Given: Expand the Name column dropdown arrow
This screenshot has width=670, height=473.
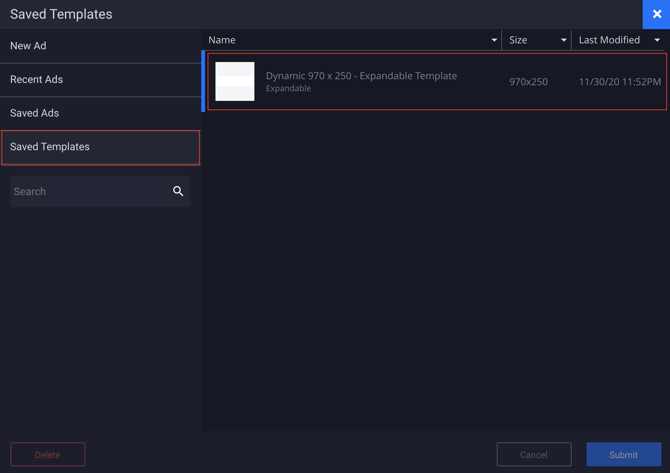Looking at the screenshot, I should [x=494, y=40].
